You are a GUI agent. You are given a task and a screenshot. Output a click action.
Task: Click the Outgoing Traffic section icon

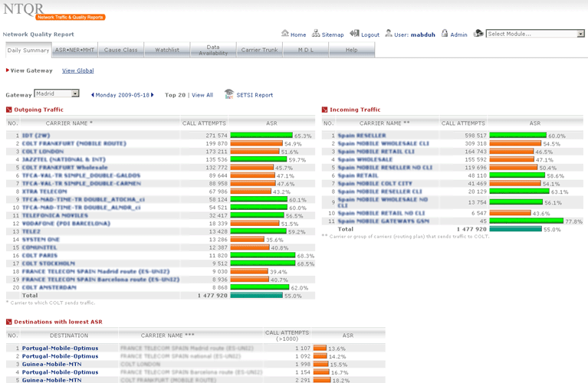point(9,110)
